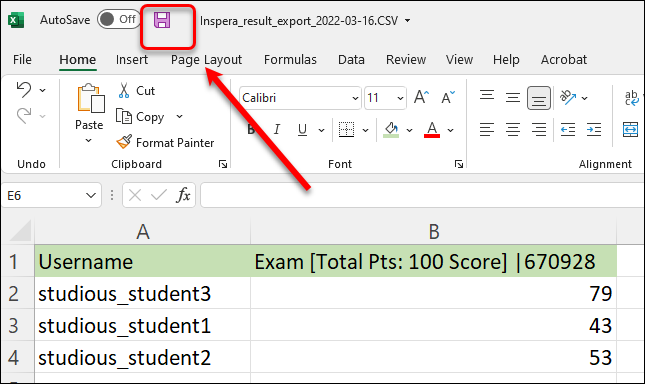
Task: Click the Undo arrow icon
Action: click(24, 90)
